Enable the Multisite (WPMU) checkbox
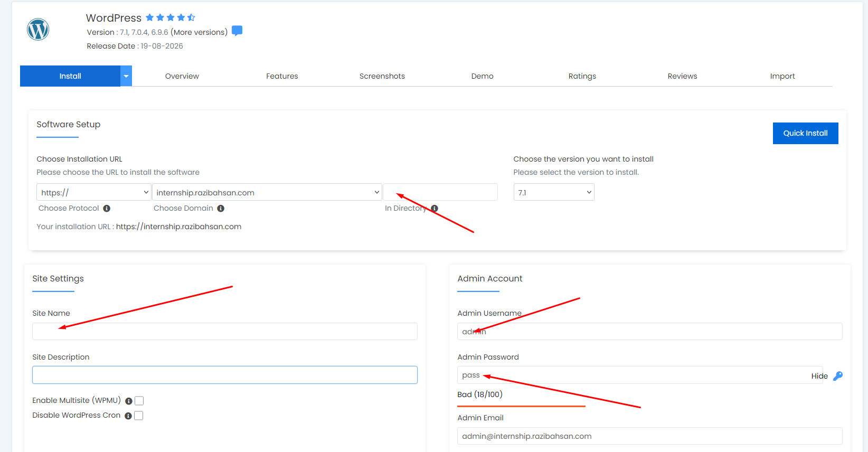This screenshot has width=868, height=452. [x=139, y=401]
